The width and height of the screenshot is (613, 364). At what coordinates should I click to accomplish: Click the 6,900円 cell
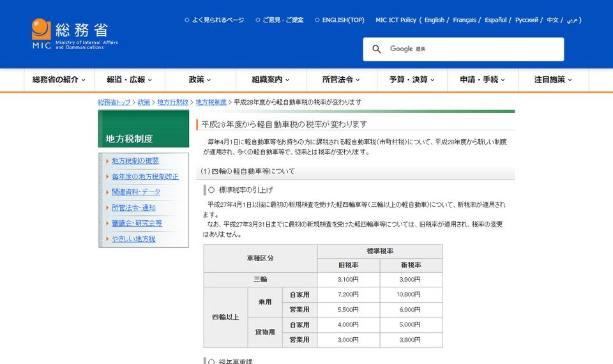tap(411, 310)
